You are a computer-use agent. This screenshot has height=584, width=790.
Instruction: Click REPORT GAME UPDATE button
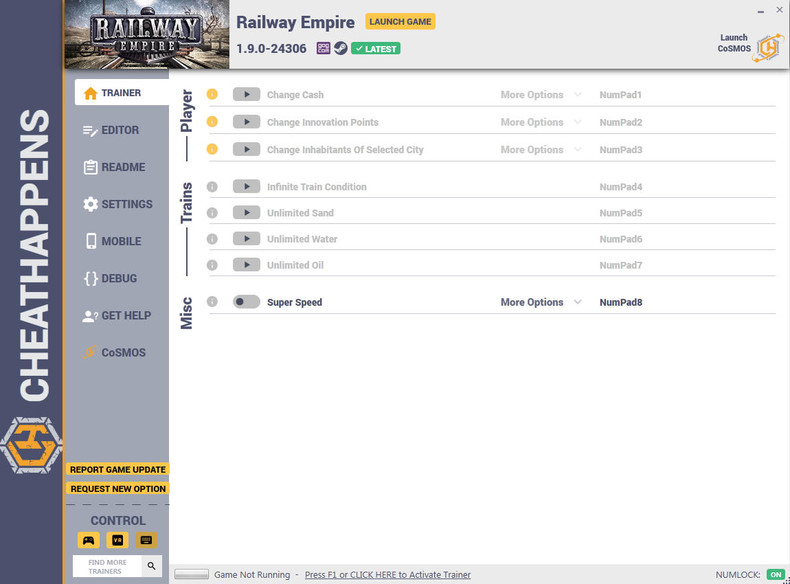pyautogui.click(x=117, y=469)
